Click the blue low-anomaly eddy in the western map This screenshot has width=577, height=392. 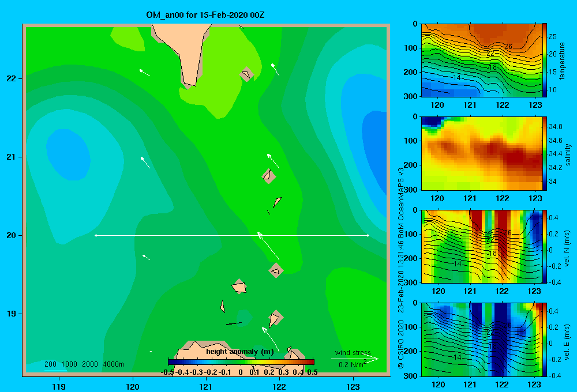[x=69, y=154]
